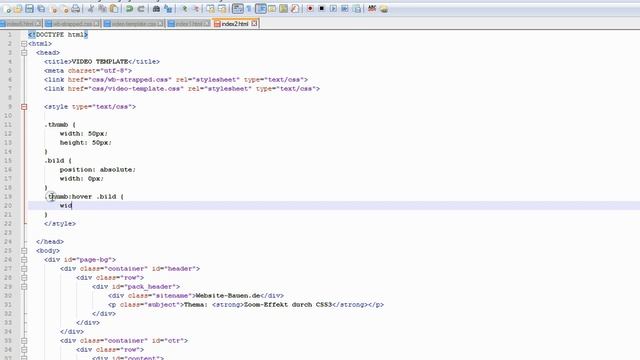Click the meta charset 'utf-8' line
Image resolution: width=640 pixels, height=360 pixels.
tap(88, 71)
